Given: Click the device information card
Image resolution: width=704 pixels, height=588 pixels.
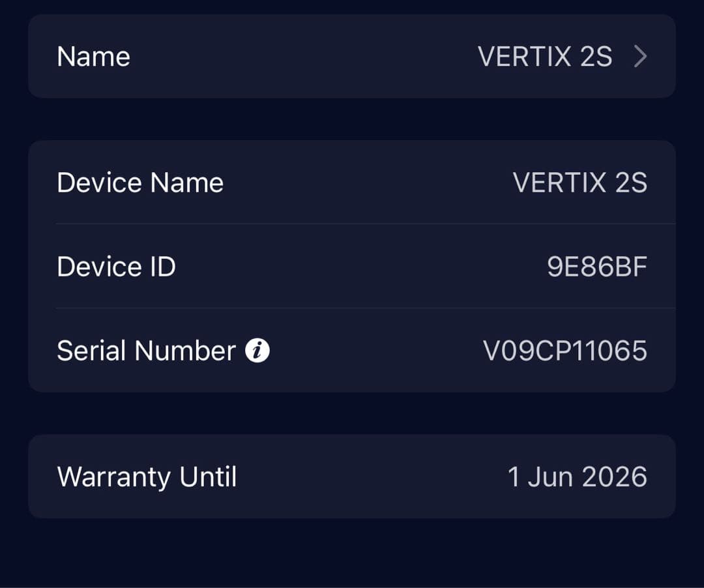Looking at the screenshot, I should point(352,266).
